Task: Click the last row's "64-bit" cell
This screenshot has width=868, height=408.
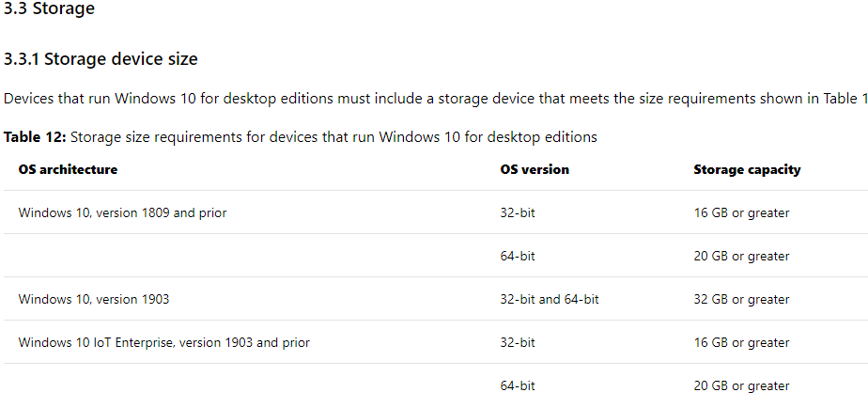Action: pyautogui.click(x=518, y=385)
